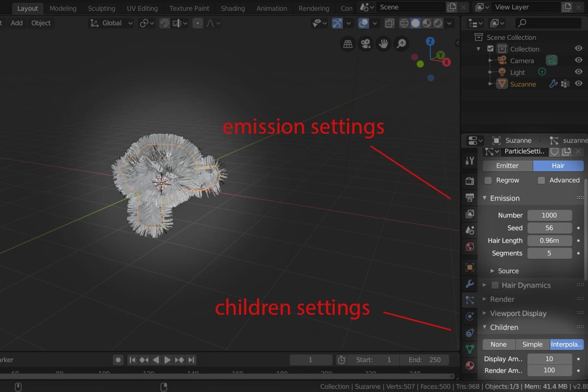Click the new scene button next to Scene
588x392 pixels.
click(x=452, y=7)
